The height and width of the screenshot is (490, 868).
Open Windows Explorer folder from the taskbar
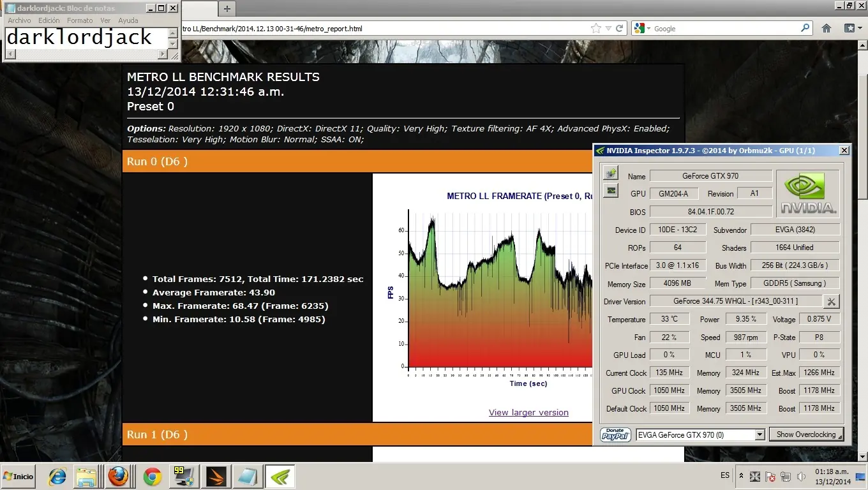86,477
